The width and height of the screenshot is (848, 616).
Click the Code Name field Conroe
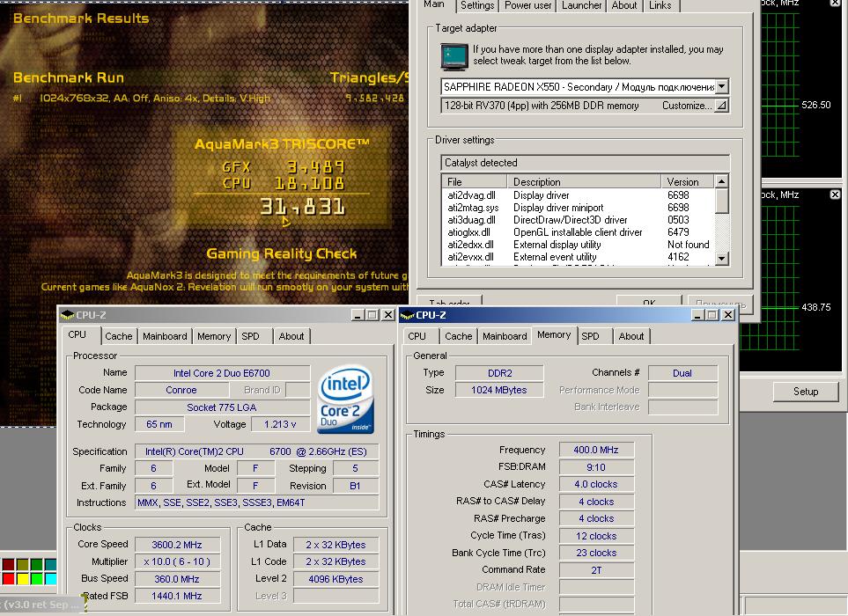pos(181,390)
